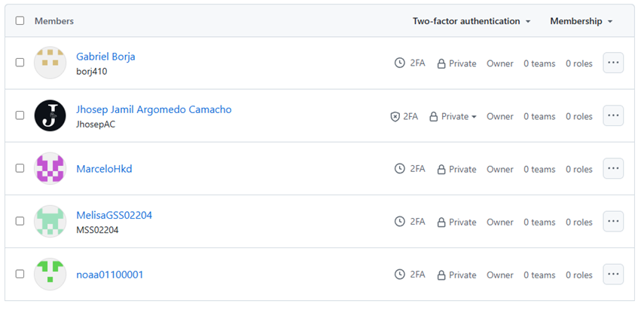
Task: Open the three-dot menu for noaa01100001
Action: click(x=613, y=274)
